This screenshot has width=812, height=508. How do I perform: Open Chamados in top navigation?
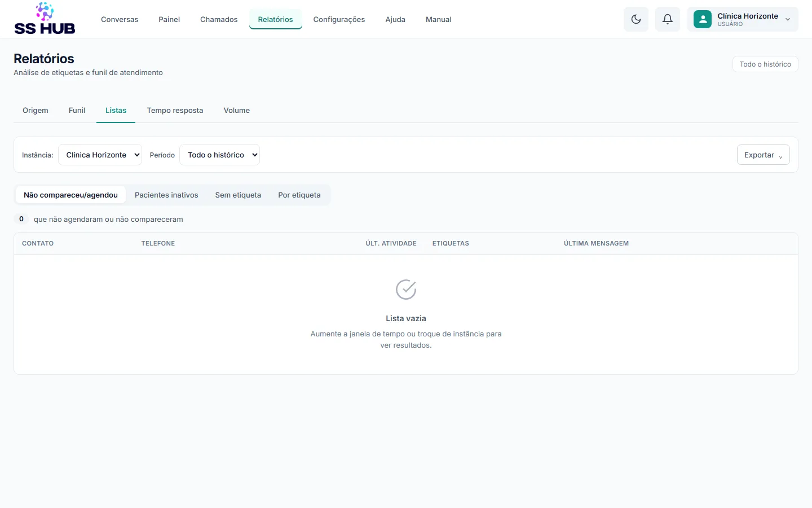point(219,19)
